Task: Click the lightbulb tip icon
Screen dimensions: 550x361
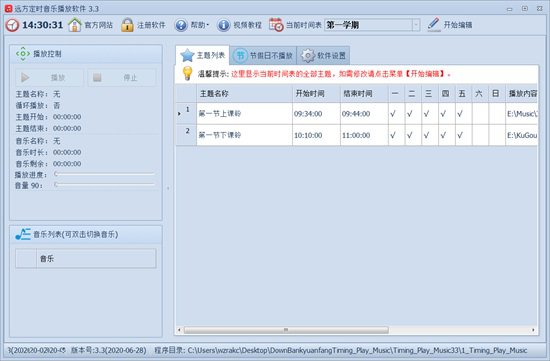Action: (187, 73)
